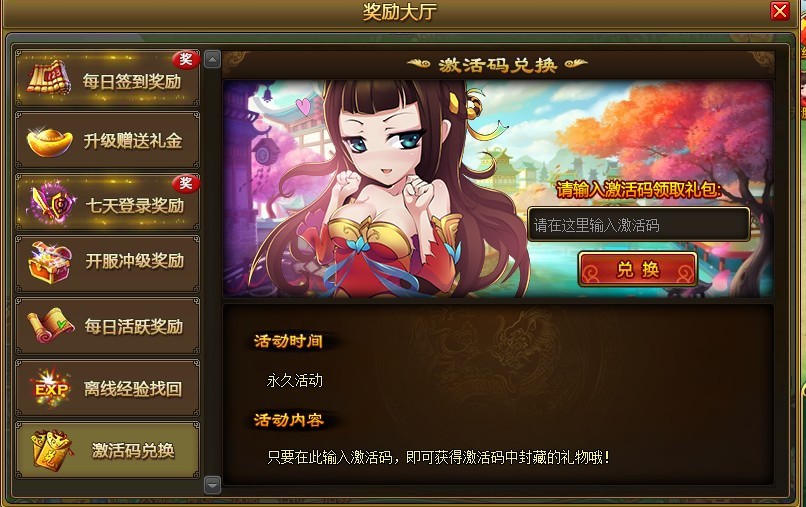806x507 pixels.
Task: Open the 升级赠送礼金 tab
Action: coord(107,140)
